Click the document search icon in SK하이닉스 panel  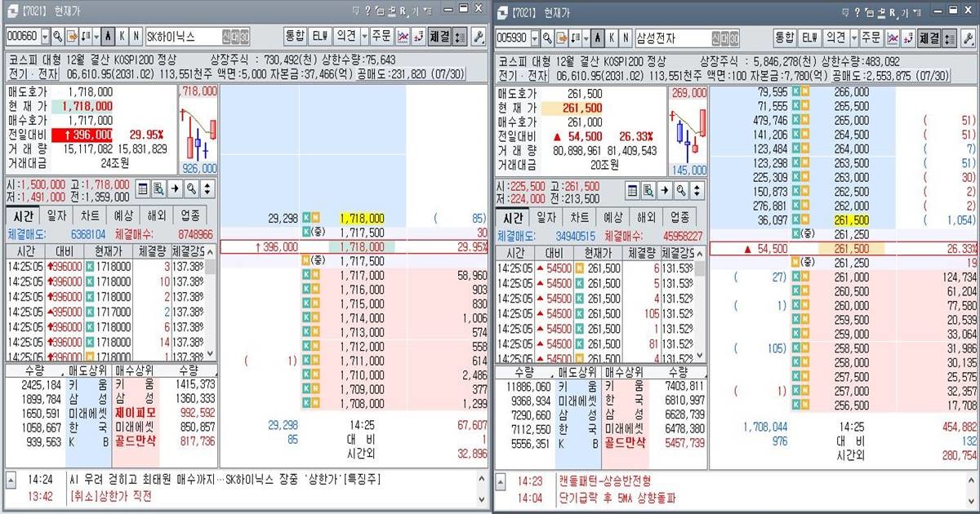click(x=158, y=189)
